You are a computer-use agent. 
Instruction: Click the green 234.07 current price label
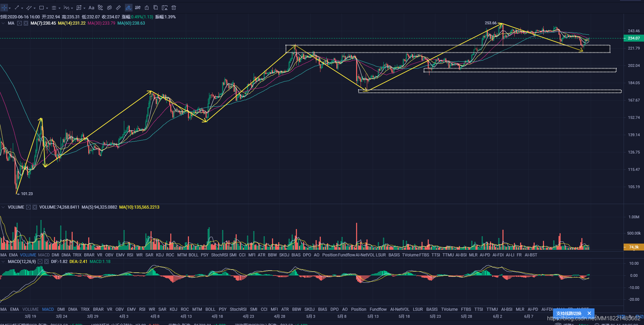[634, 38]
